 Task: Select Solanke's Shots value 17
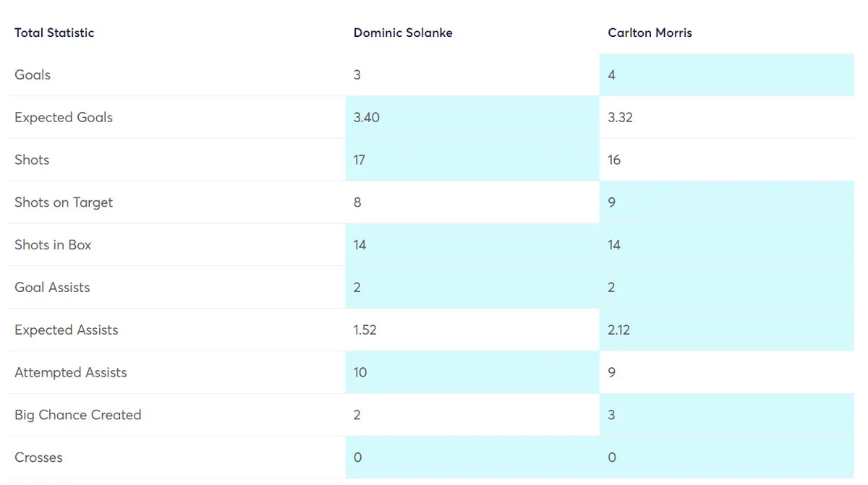(359, 160)
